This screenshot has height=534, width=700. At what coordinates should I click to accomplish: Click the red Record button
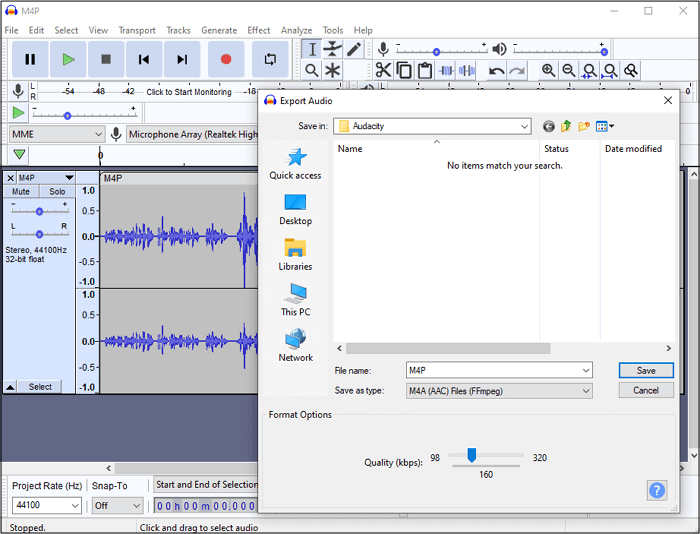coord(225,60)
